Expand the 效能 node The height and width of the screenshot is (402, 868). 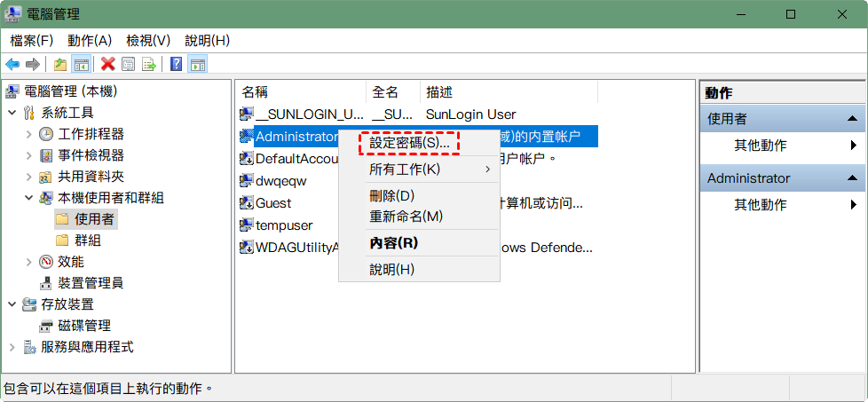[28, 262]
